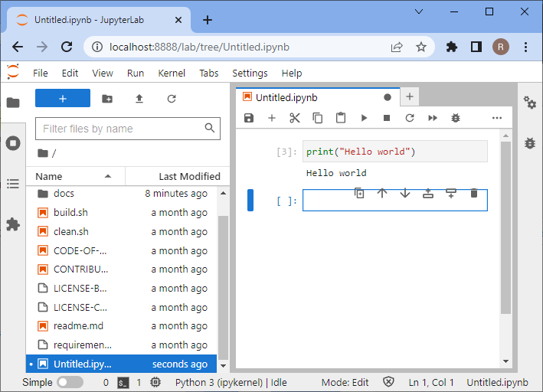Expand the notebook toolbar overflow ellipsis menu
This screenshot has height=392, width=543.
pyautogui.click(x=496, y=118)
